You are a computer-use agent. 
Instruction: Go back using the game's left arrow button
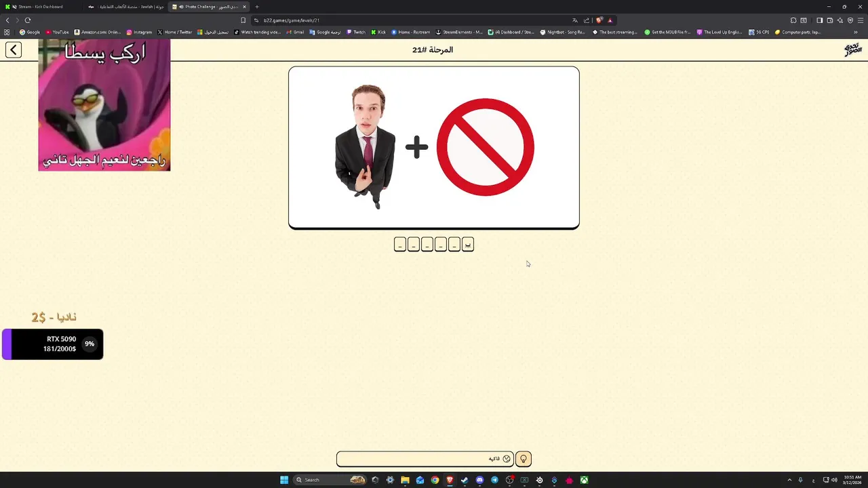(x=14, y=49)
